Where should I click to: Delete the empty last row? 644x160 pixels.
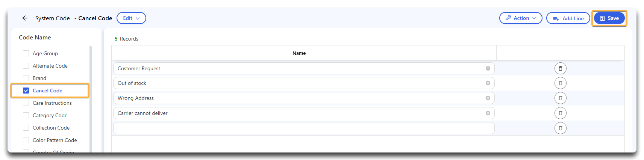point(560,128)
